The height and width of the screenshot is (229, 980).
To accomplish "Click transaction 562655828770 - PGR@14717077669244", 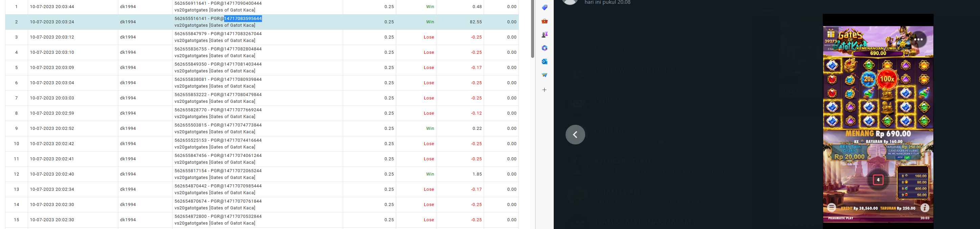I will coord(218,110).
